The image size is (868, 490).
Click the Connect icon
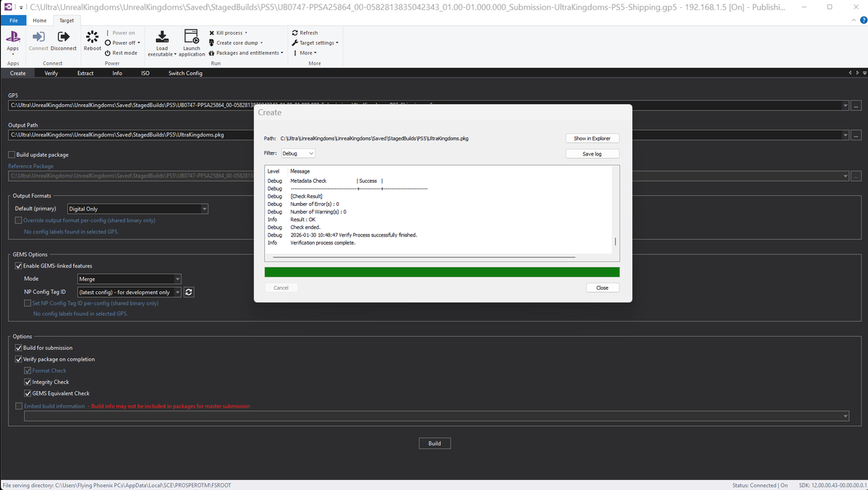point(38,37)
